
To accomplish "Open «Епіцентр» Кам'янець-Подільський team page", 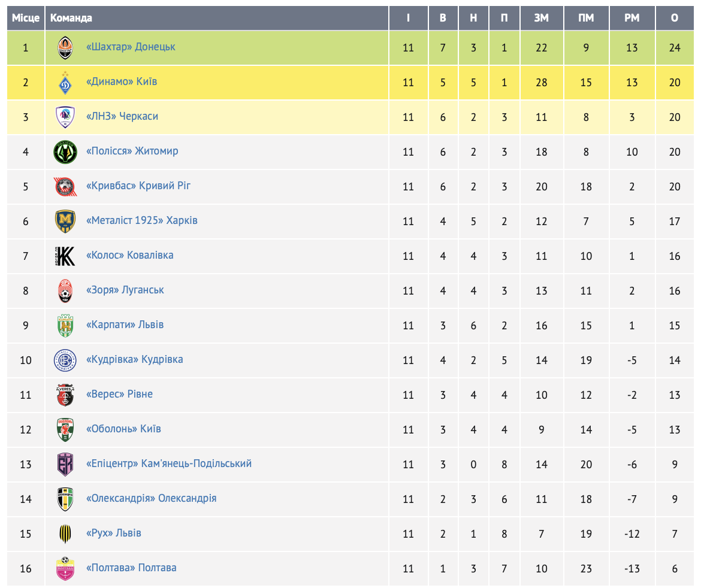I will 169,463.
